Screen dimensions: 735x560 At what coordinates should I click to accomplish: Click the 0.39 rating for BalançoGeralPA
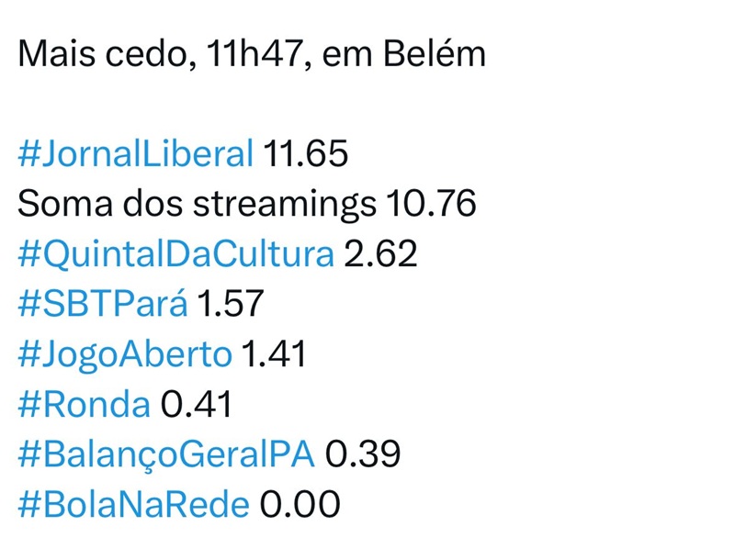pyautogui.click(x=363, y=454)
